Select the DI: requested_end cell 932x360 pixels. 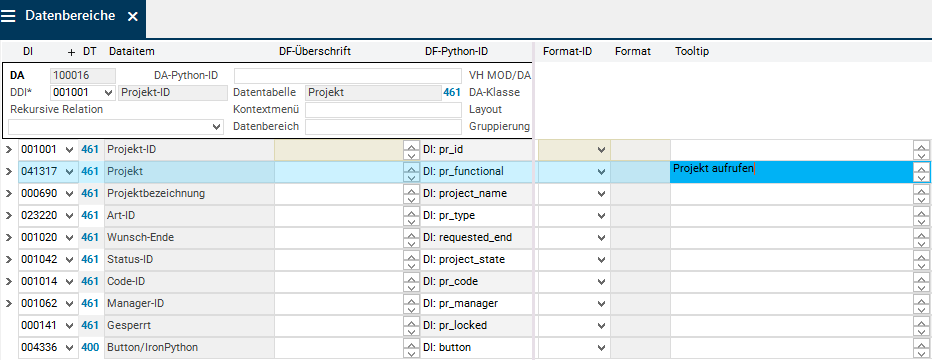tap(476, 238)
